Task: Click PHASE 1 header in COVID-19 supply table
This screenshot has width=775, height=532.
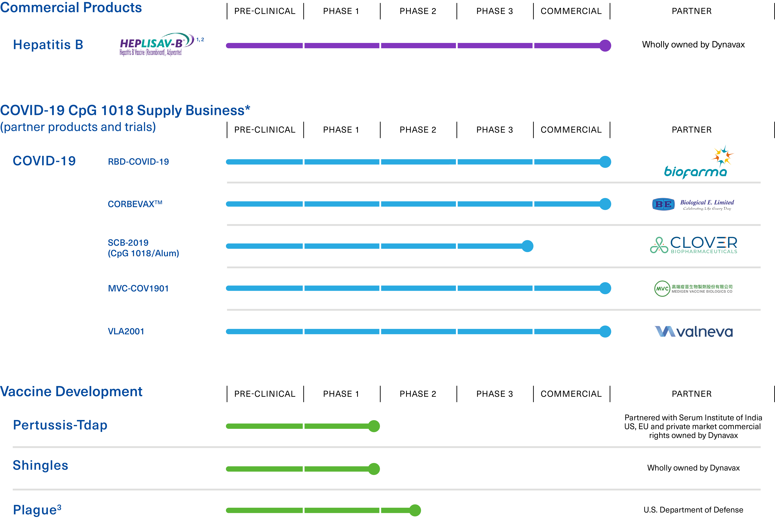Action: point(341,130)
